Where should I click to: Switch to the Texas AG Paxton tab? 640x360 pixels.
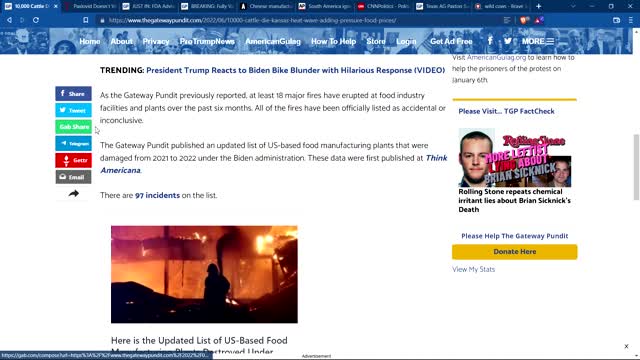tap(442, 6)
